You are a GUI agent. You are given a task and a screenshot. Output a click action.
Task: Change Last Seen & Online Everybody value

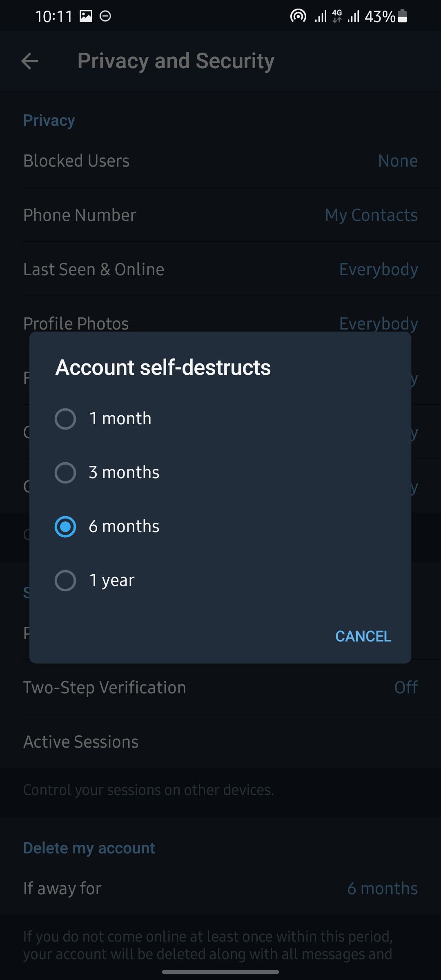[379, 269]
